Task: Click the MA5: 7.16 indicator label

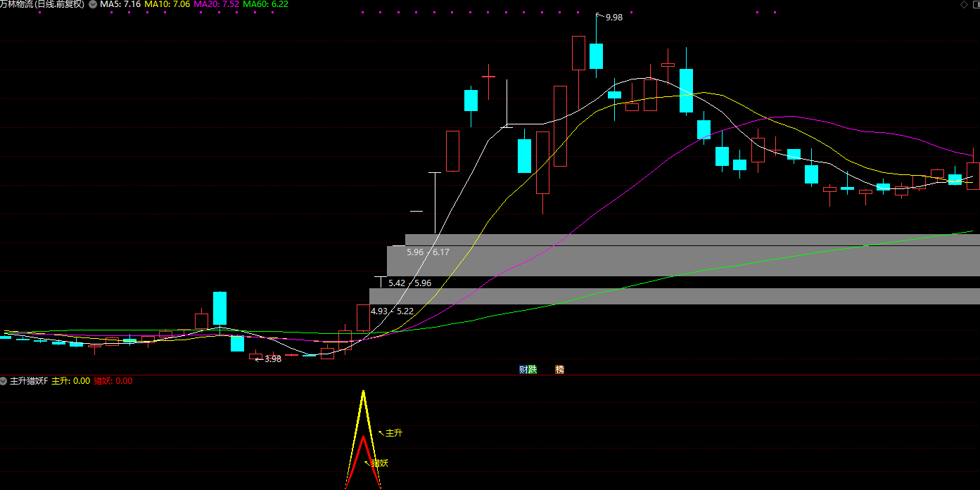Action: click(120, 4)
